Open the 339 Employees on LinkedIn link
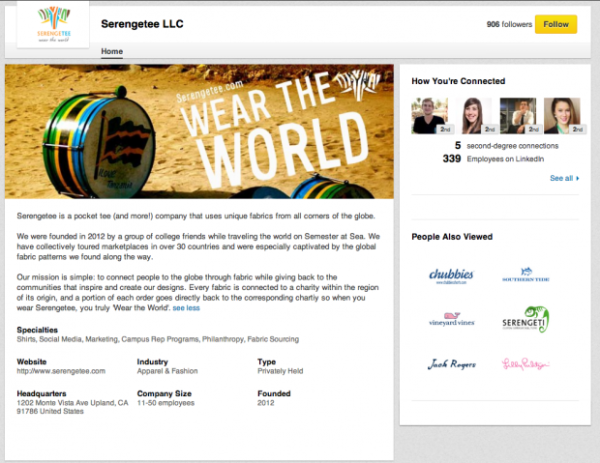 [493, 159]
